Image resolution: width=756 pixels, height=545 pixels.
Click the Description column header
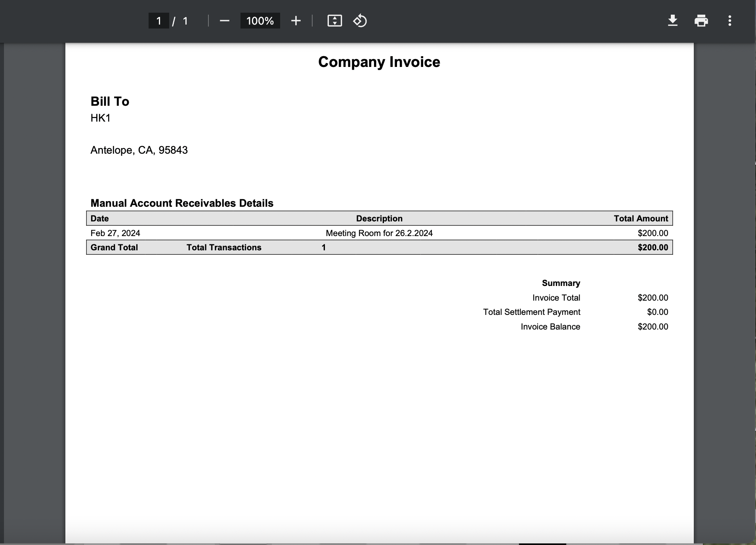tap(379, 219)
